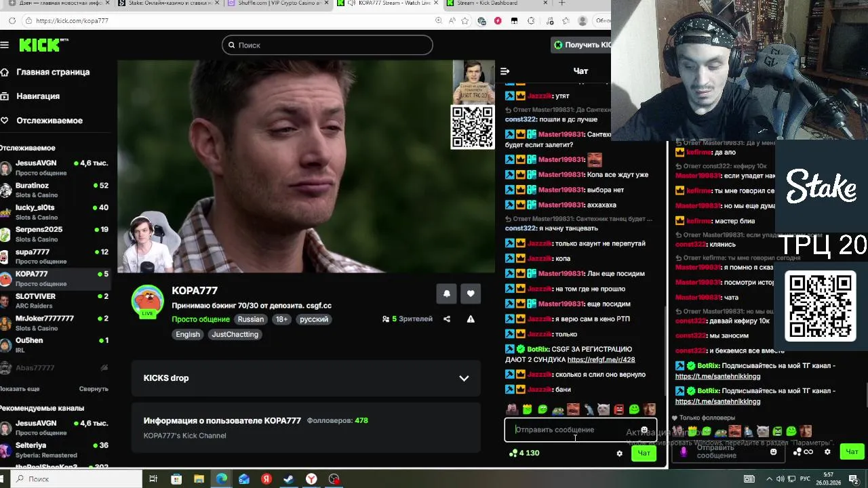Screen dimensions: 868x488
Task: Click the JustChactting tag
Action: [x=235, y=334]
